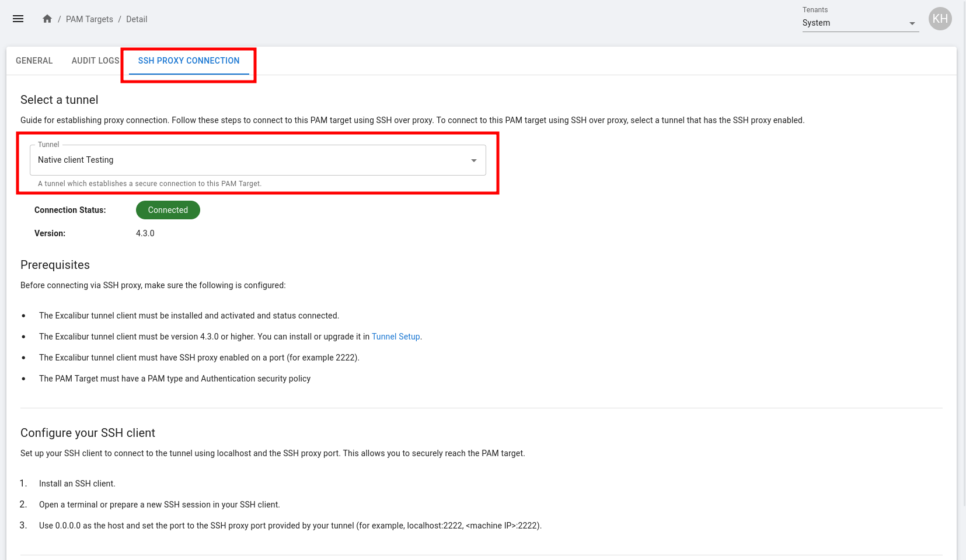This screenshot has height=560, width=966.
Task: Click the green Connected status chip
Action: tap(168, 210)
